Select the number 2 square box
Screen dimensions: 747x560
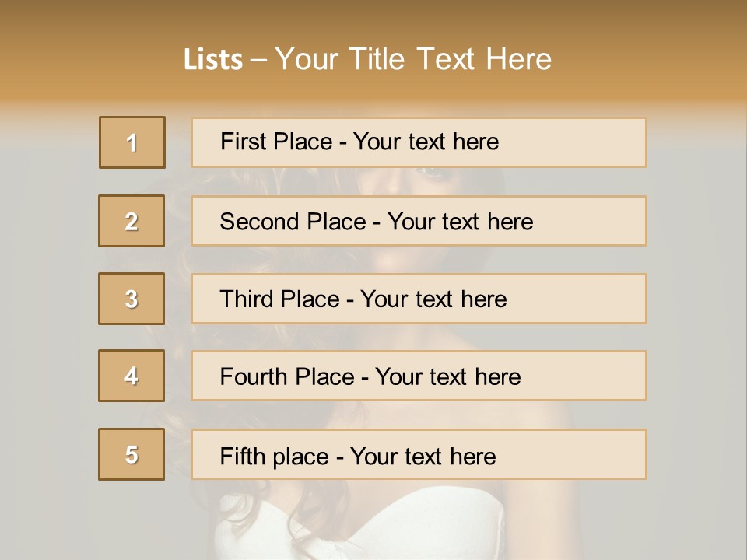point(132,221)
